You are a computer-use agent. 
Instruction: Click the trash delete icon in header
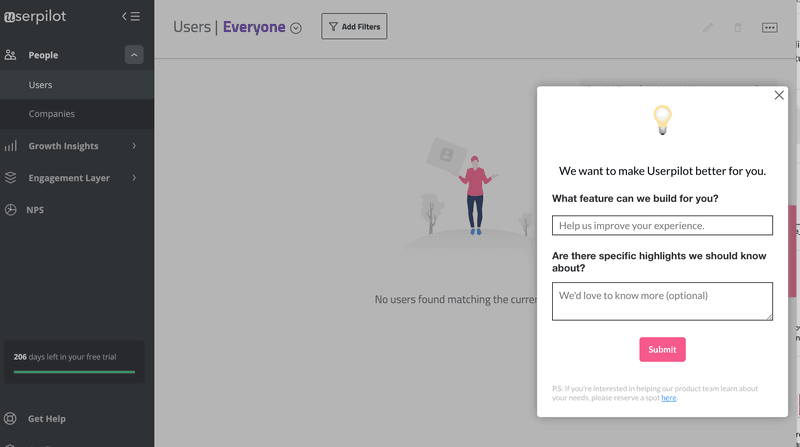click(x=738, y=27)
